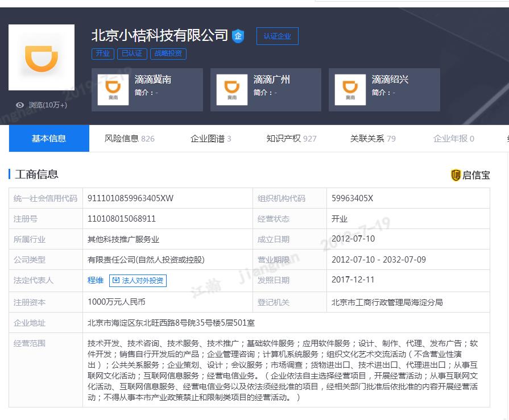Select organization code 59963405X
This screenshot has height=420, width=509.
coord(352,198)
